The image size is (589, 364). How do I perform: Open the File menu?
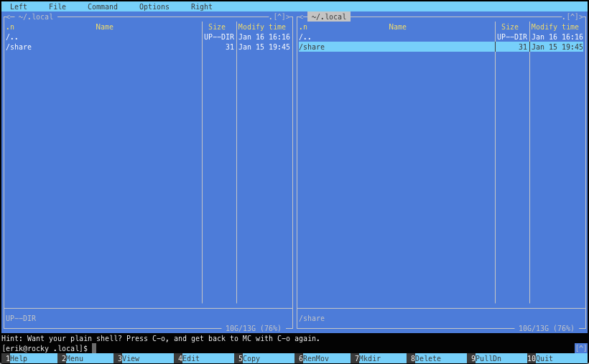(57, 6)
